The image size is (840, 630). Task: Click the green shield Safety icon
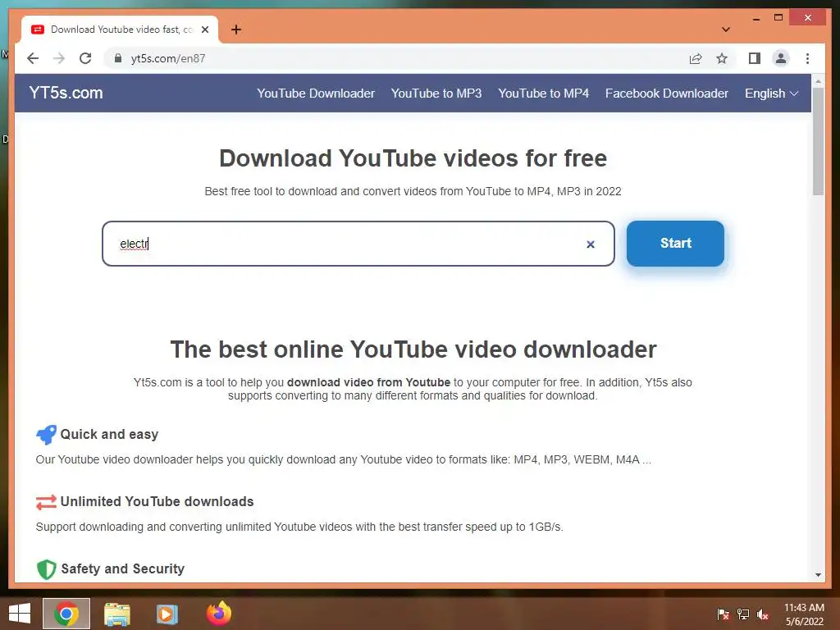pyautogui.click(x=47, y=569)
